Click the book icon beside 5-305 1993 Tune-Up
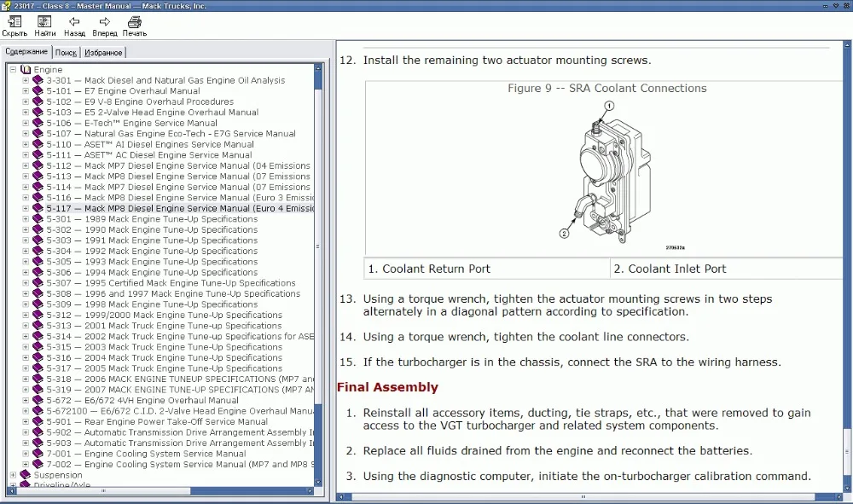 pos(38,262)
